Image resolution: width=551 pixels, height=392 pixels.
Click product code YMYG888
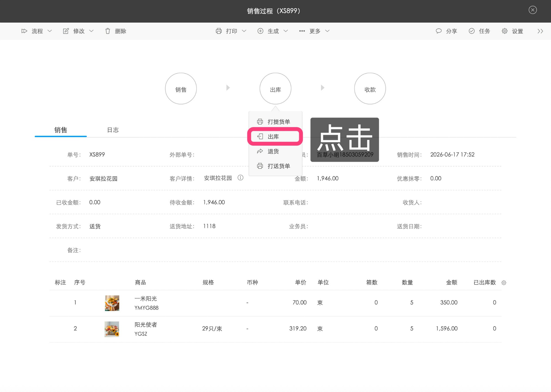147,308
